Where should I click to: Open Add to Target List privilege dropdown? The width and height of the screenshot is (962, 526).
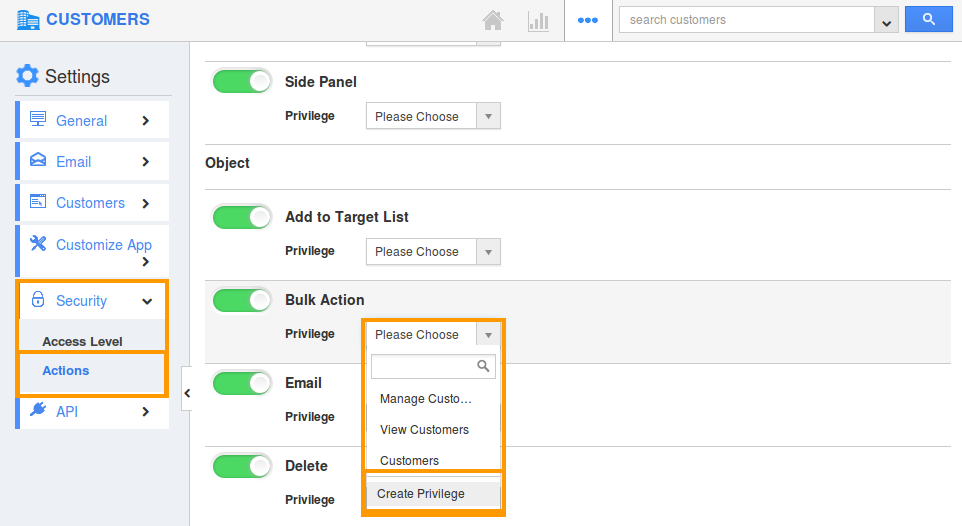click(433, 252)
